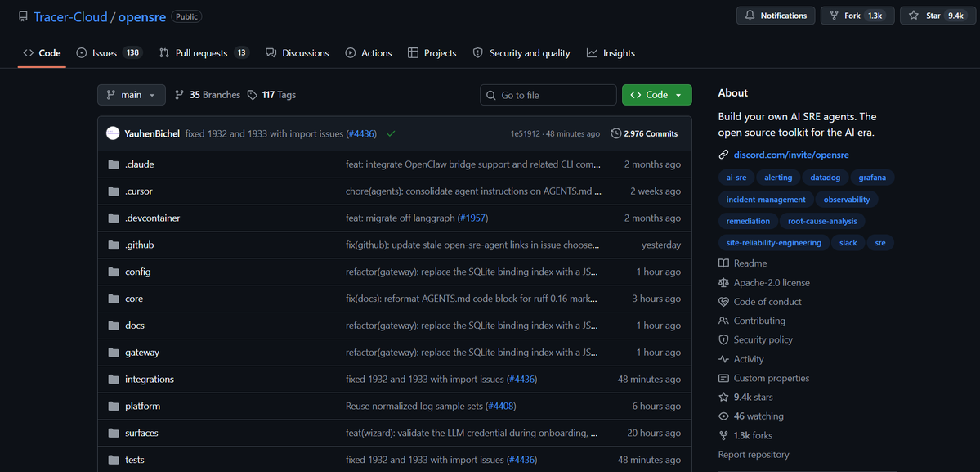Open the Code tab
Screen dimensions: 980x472
pos(42,53)
